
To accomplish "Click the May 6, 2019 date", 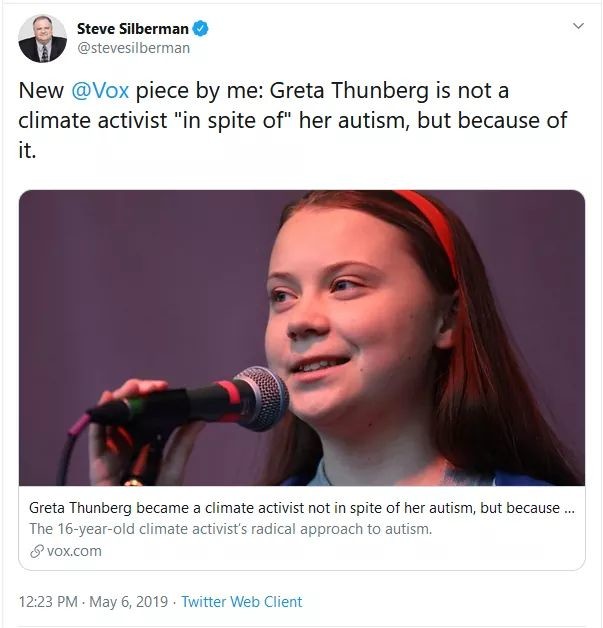I will coord(130,602).
